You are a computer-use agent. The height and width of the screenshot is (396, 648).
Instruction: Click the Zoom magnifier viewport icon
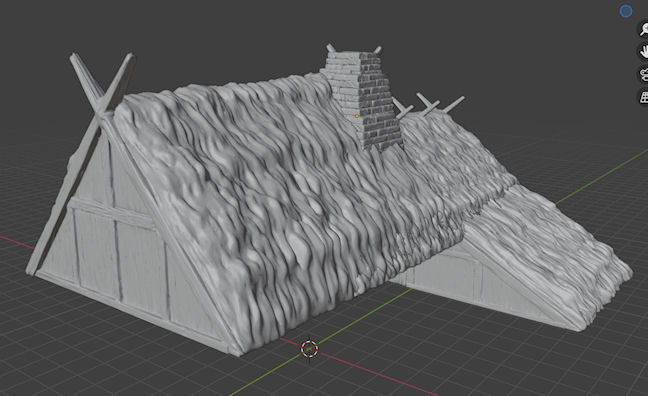click(x=644, y=29)
